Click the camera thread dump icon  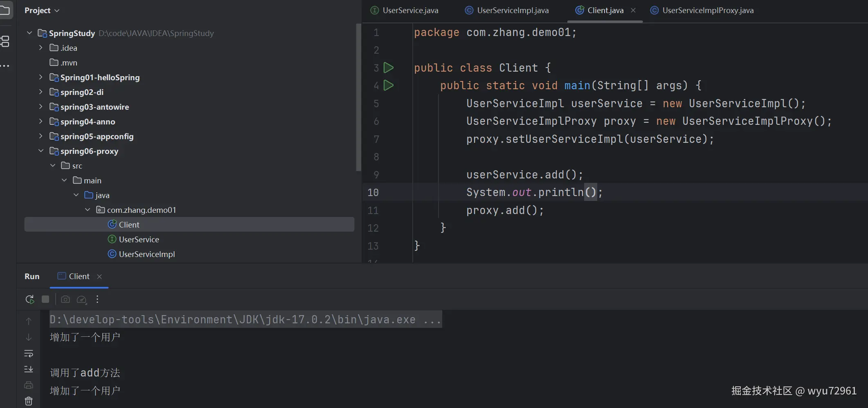coord(65,299)
